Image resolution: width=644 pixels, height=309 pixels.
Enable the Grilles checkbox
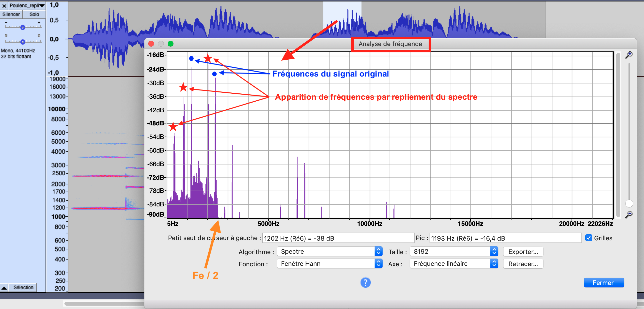[589, 238]
